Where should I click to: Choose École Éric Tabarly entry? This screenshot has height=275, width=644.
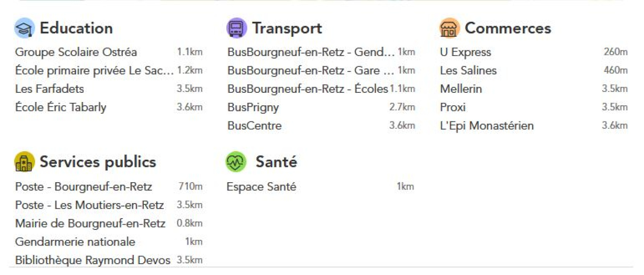click(61, 107)
